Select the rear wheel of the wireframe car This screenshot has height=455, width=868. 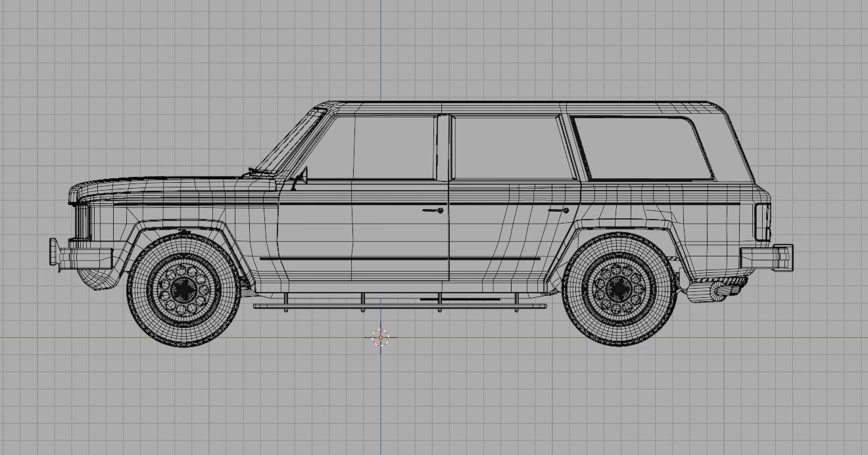coord(619,289)
